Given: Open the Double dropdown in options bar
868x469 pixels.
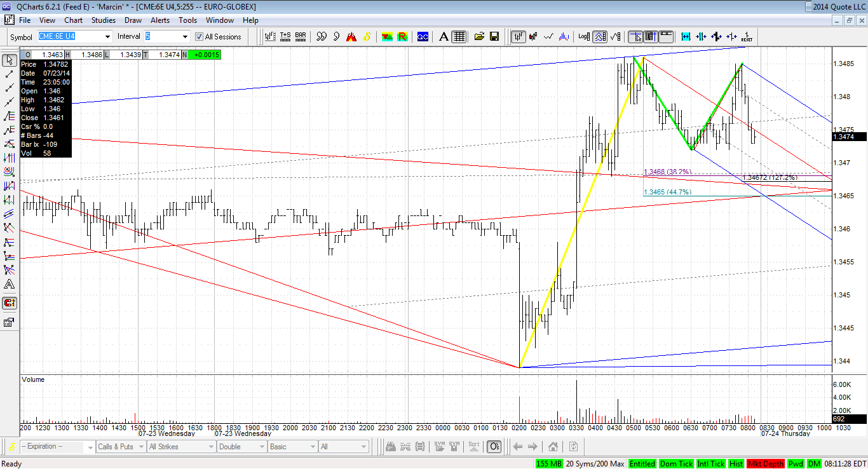Looking at the screenshot, I should [x=241, y=447].
